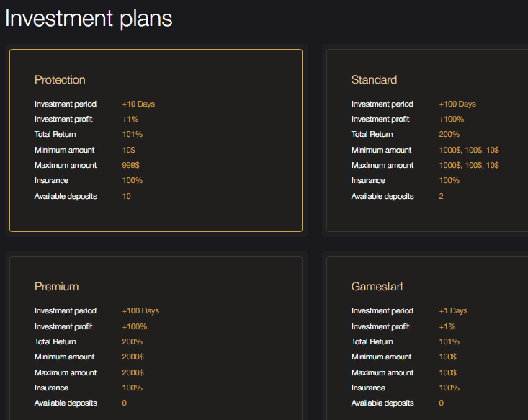
Task: Choose the Premium investment plan card
Action: [156, 338]
